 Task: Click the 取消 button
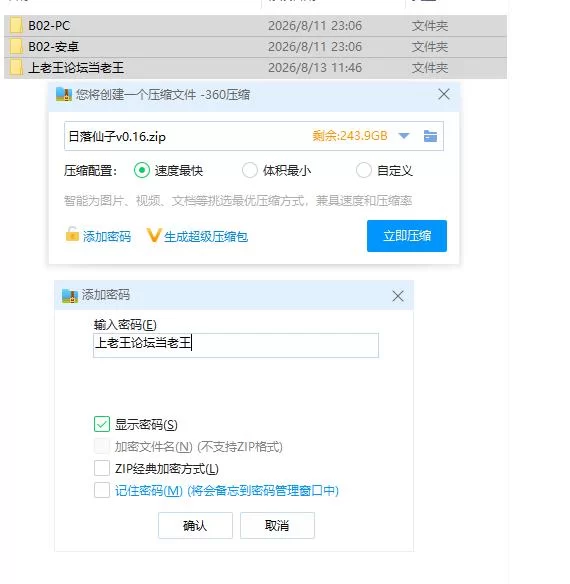pos(277,525)
